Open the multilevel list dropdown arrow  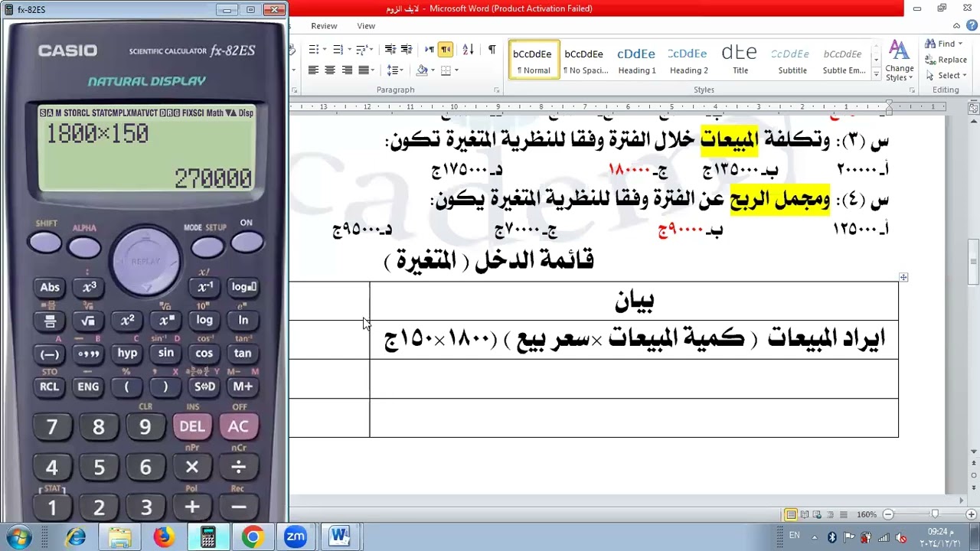[x=372, y=50]
